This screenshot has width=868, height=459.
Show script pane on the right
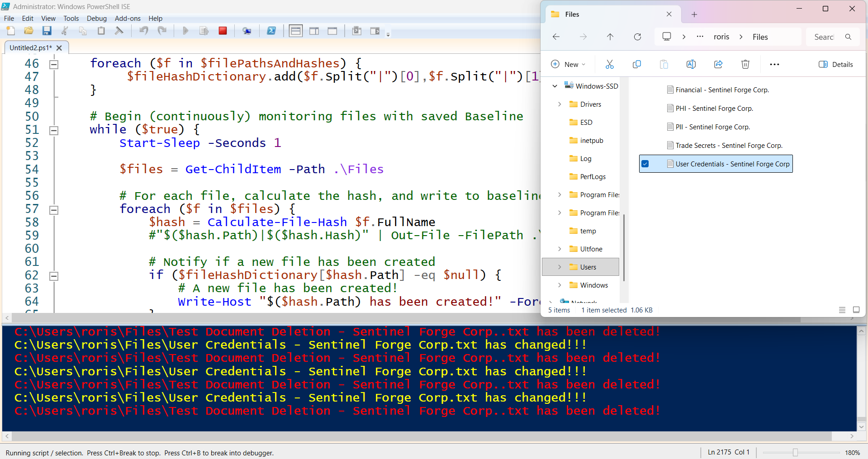pyautogui.click(x=314, y=31)
